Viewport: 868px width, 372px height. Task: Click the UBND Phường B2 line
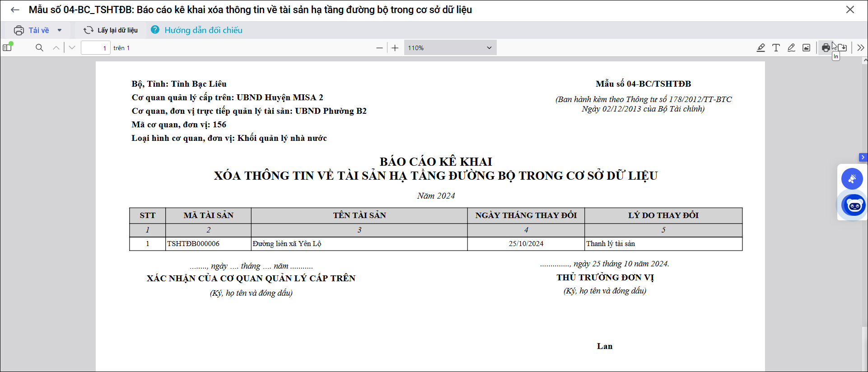(249, 111)
